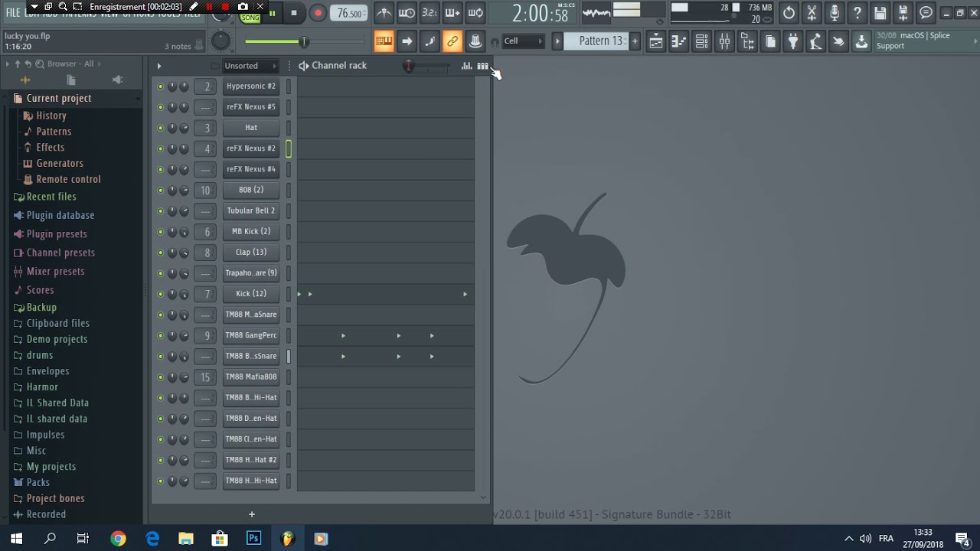Open the undo history icon
980x551 pixels.
789,13
